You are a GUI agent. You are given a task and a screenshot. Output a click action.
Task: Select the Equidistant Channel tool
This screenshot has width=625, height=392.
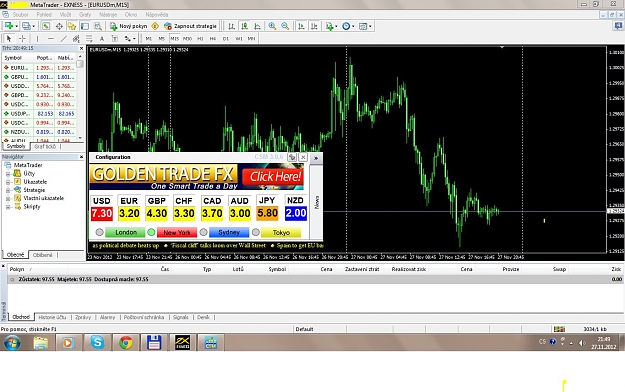(x=76, y=39)
